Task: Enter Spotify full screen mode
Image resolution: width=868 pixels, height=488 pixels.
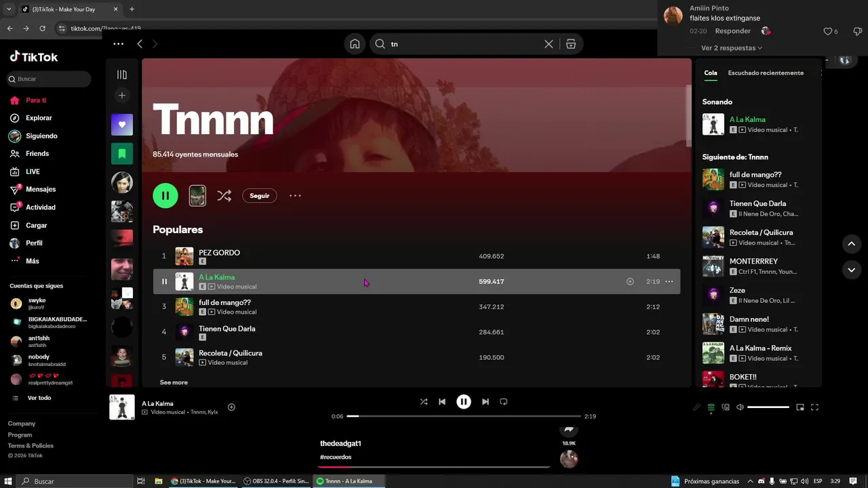Action: 815,407
